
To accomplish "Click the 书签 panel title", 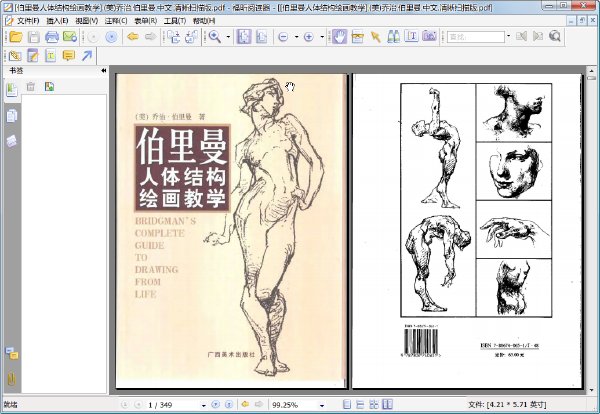I will pos(16,71).
